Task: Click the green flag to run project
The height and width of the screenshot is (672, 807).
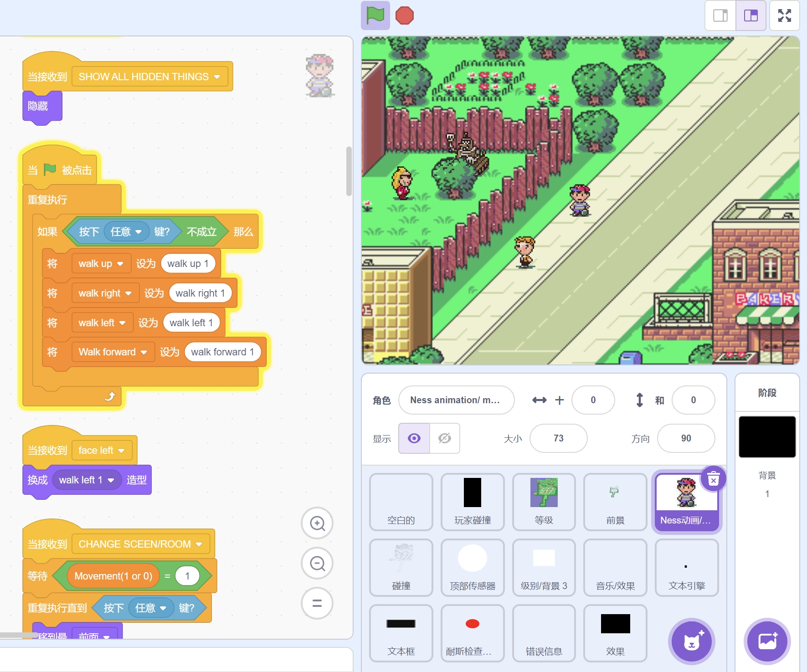Action: pos(375,15)
